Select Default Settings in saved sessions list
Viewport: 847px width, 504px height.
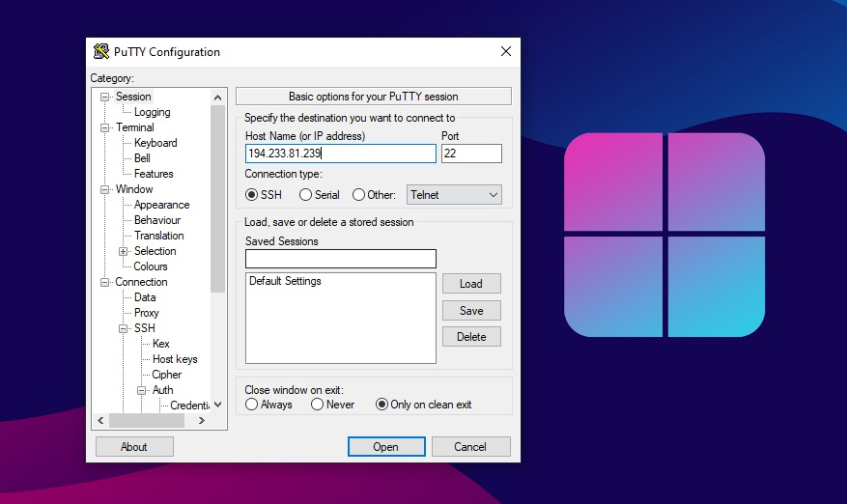285,281
